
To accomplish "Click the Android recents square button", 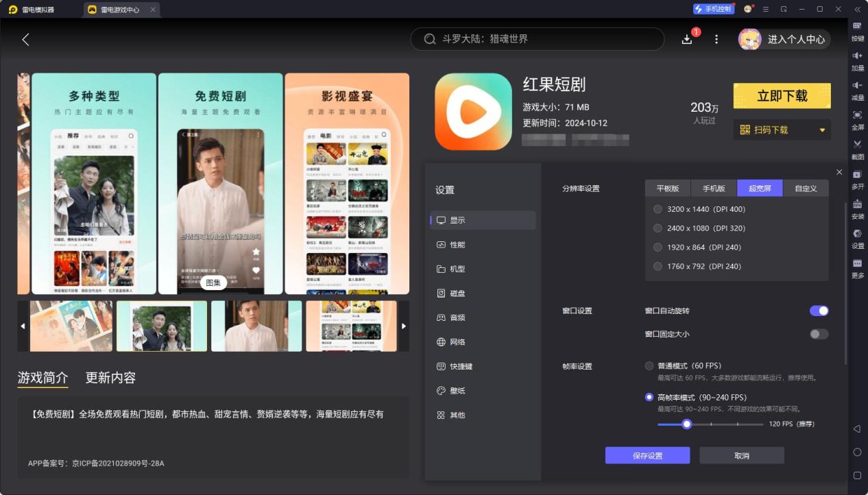I will (857, 475).
